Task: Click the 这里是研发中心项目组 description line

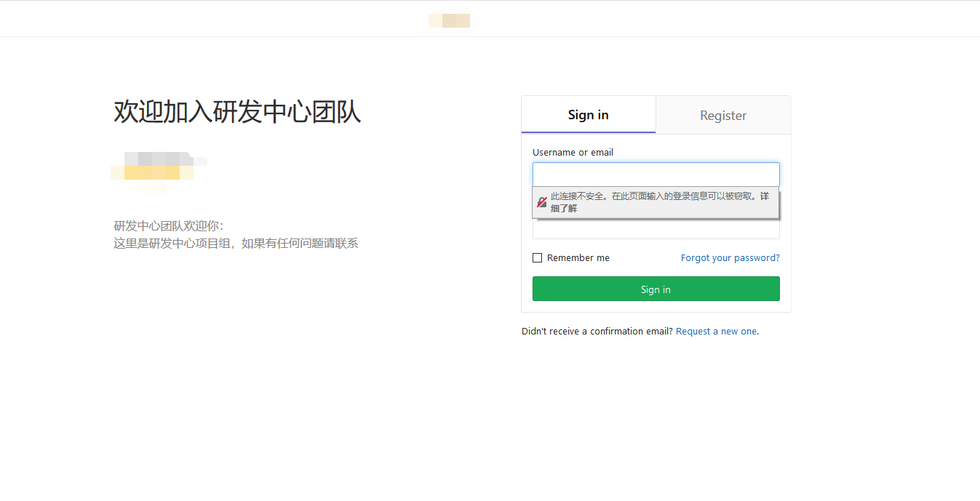Action: coord(236,244)
